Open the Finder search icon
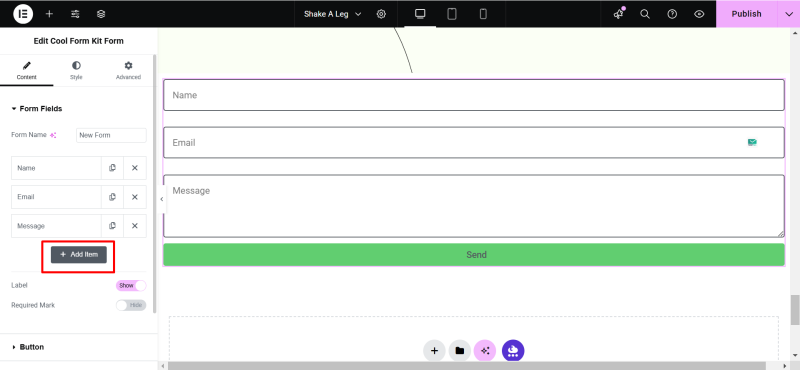Viewport: 800px width, 370px height. tap(645, 14)
